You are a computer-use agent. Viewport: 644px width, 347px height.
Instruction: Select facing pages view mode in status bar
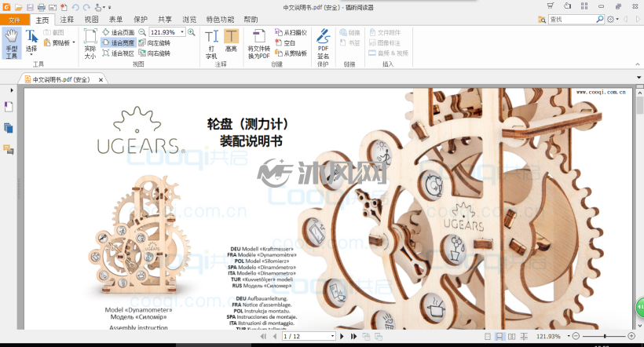(x=512, y=336)
